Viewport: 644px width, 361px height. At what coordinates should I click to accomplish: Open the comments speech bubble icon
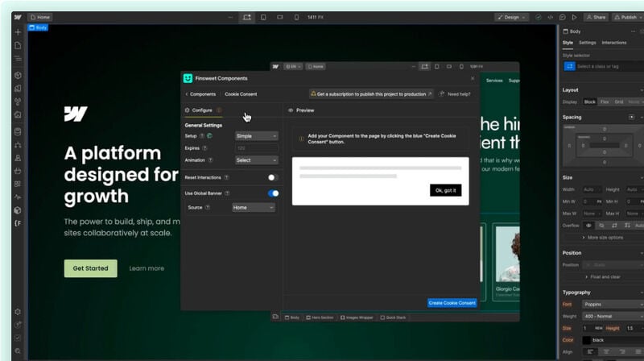coord(562,17)
